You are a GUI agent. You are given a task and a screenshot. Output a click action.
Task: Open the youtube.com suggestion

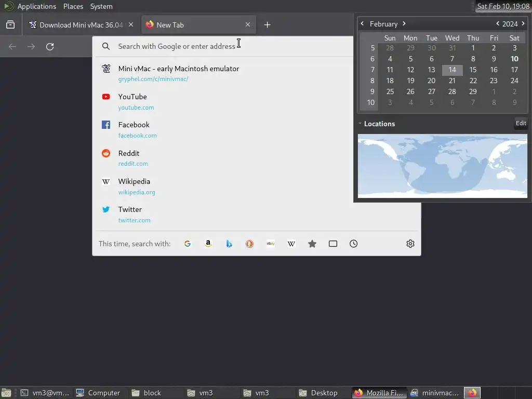click(224, 102)
